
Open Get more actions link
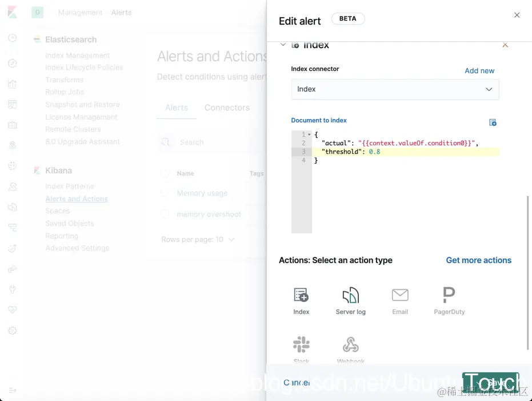coord(478,260)
